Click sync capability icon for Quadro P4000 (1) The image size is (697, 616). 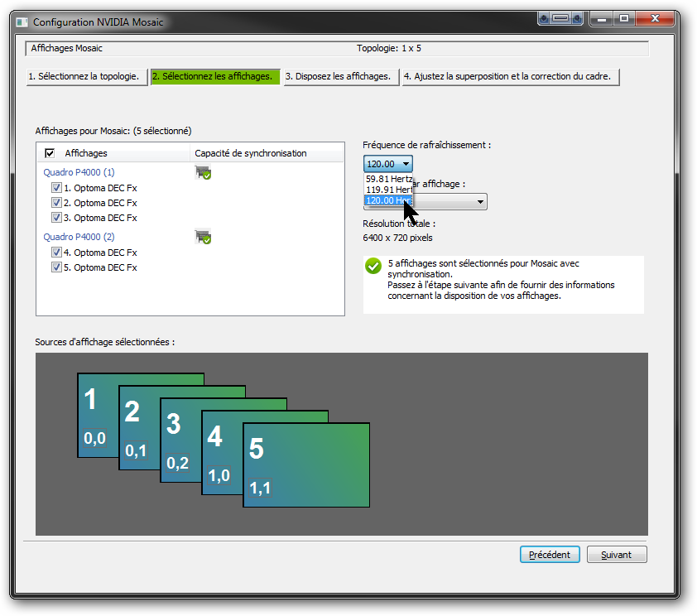[x=203, y=172]
